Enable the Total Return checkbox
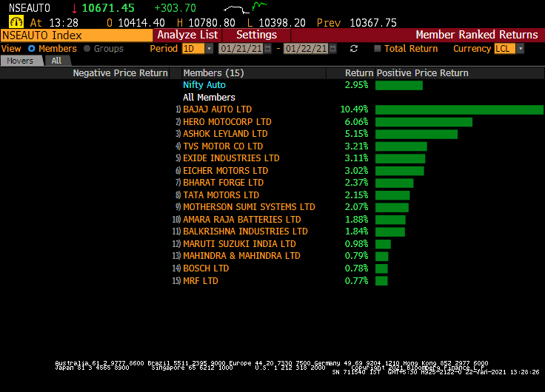Screen dimensions: 545x392 378,49
